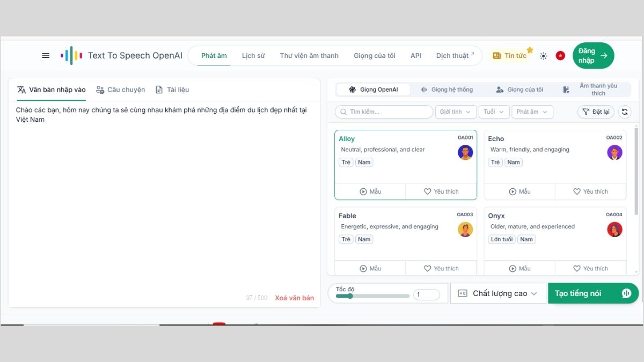
Task: Play the Onyx Mẫu sample
Action: click(x=519, y=268)
